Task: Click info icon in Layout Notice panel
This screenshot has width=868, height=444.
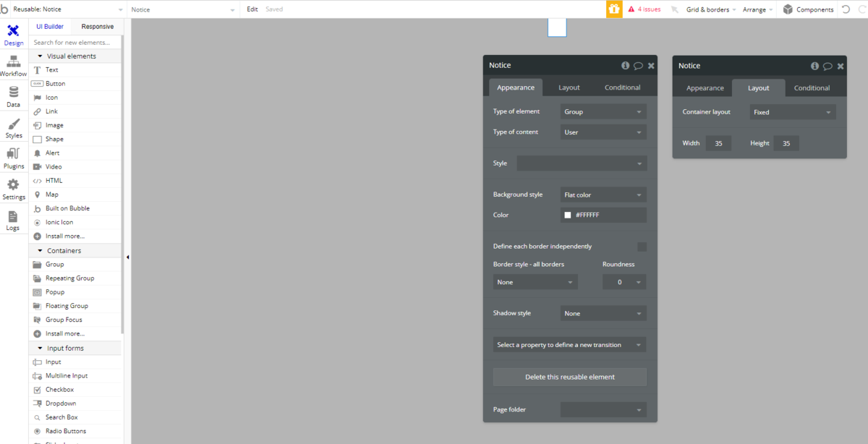Action: (x=814, y=66)
